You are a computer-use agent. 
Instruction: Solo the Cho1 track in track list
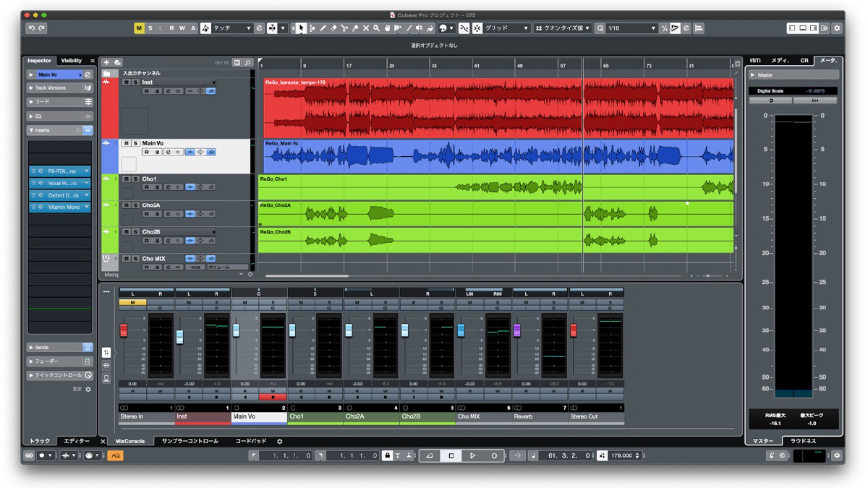[x=135, y=179]
